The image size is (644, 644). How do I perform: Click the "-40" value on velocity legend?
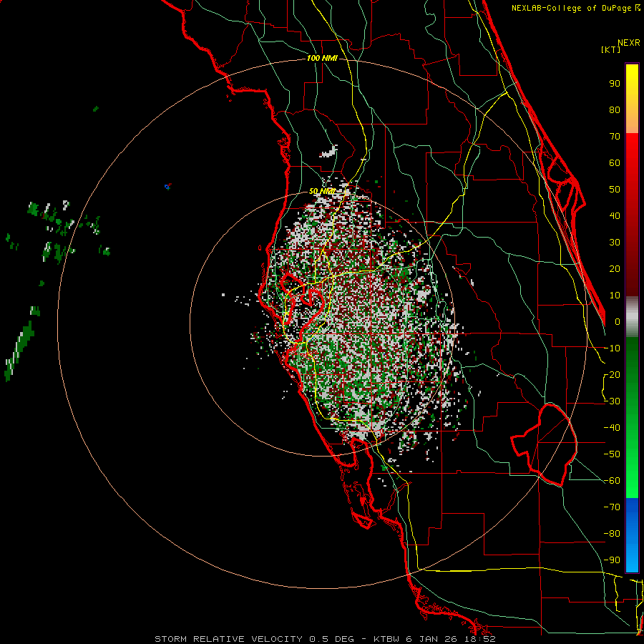click(x=612, y=428)
